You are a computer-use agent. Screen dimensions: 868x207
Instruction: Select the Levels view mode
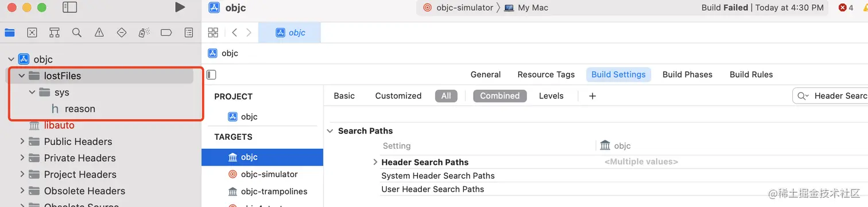[551, 96]
